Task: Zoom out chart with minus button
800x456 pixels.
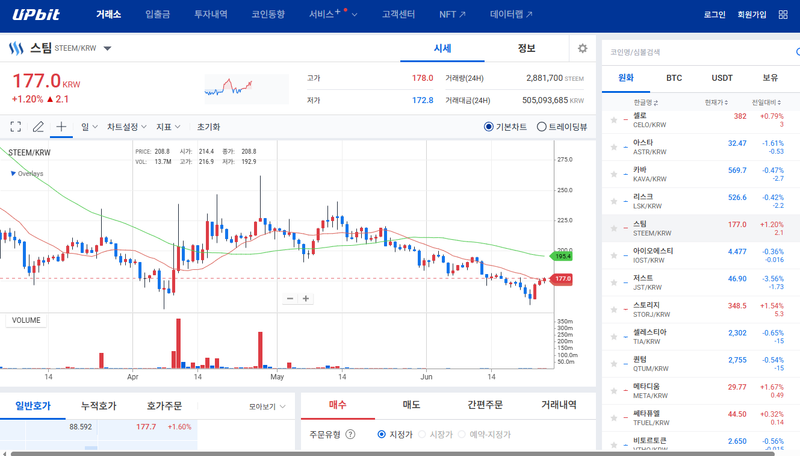Action: [290, 298]
